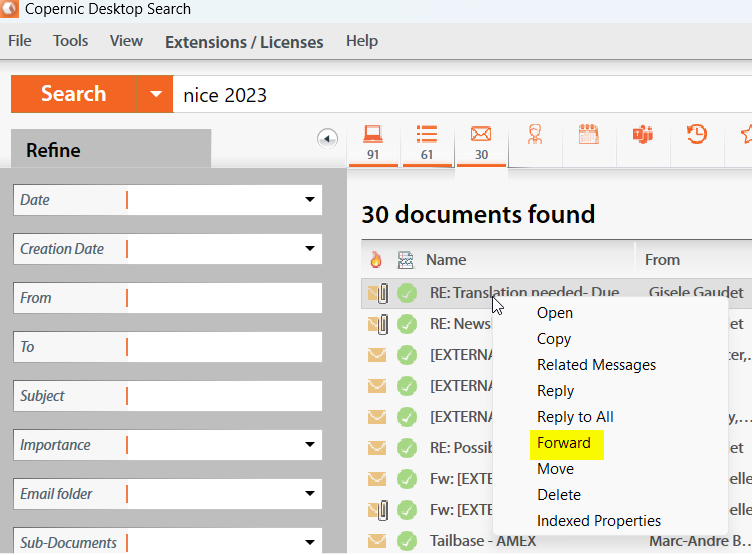Expand the Creation Date dropdown

coord(309,249)
